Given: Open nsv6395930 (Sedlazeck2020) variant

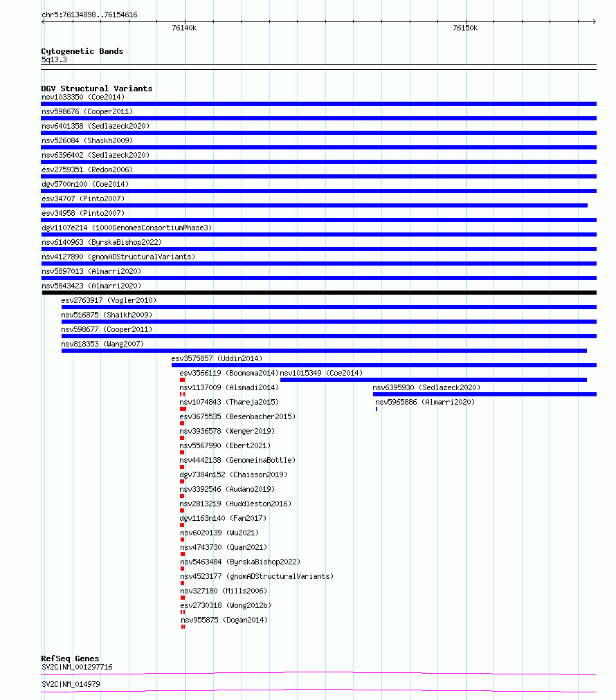Looking at the screenshot, I should click(426, 387).
